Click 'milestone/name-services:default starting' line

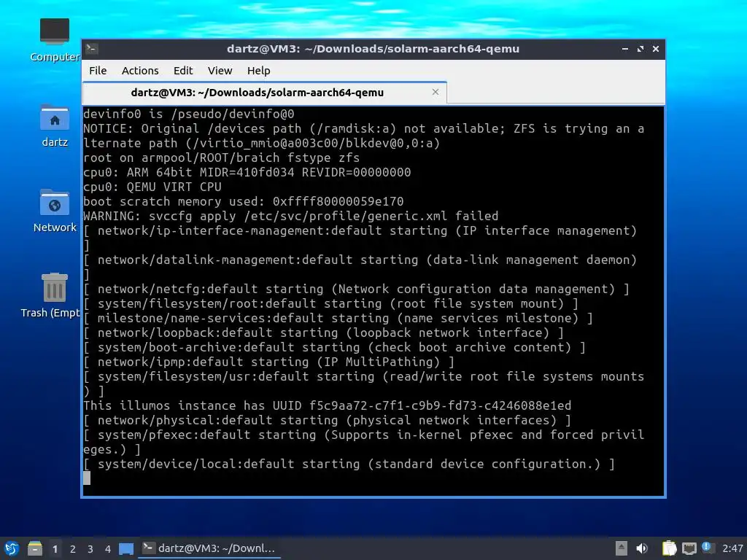[x=338, y=318]
